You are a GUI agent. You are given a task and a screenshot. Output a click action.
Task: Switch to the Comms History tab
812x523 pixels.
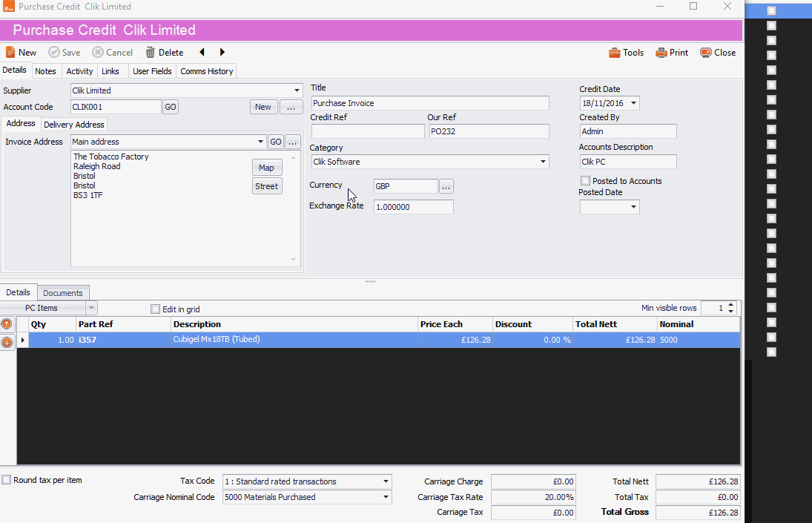pos(206,70)
